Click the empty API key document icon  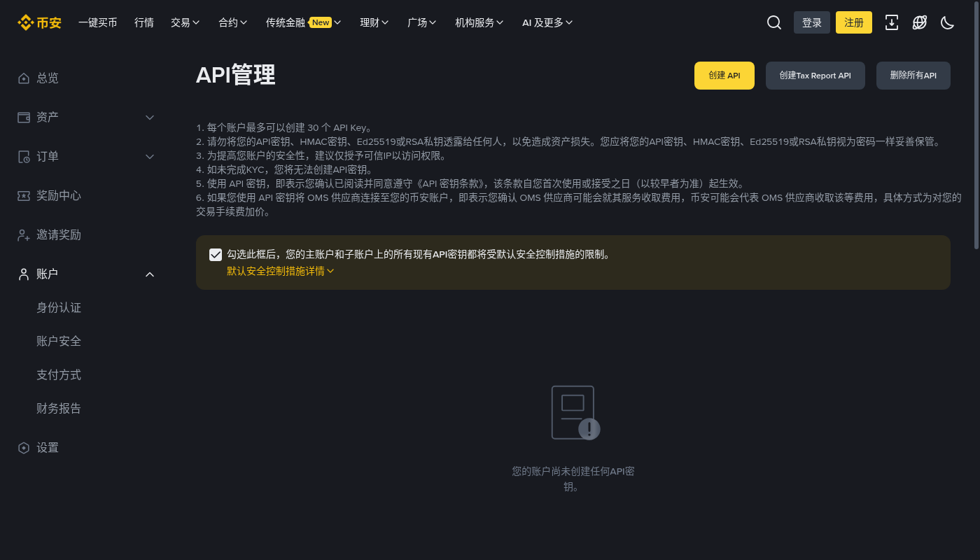click(575, 413)
